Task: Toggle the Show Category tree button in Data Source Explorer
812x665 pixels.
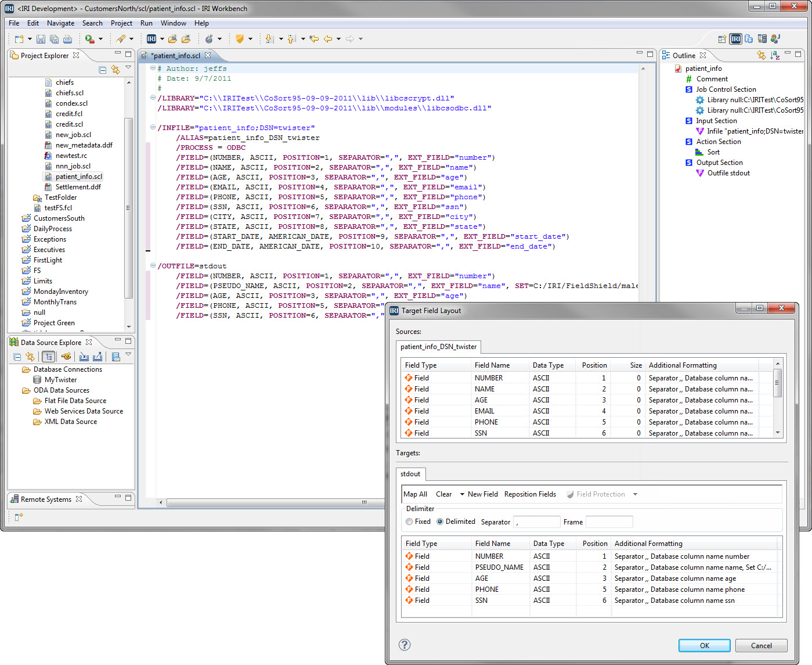Action: (x=49, y=357)
